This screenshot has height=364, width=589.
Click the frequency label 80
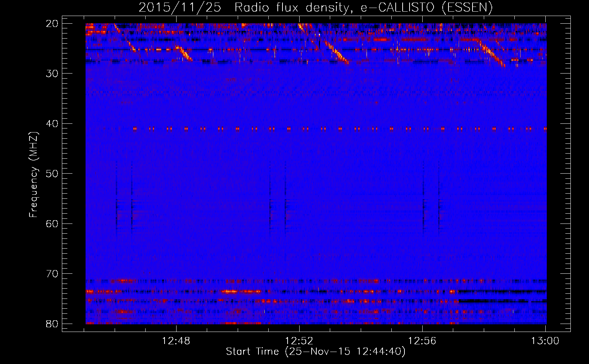[x=52, y=324]
